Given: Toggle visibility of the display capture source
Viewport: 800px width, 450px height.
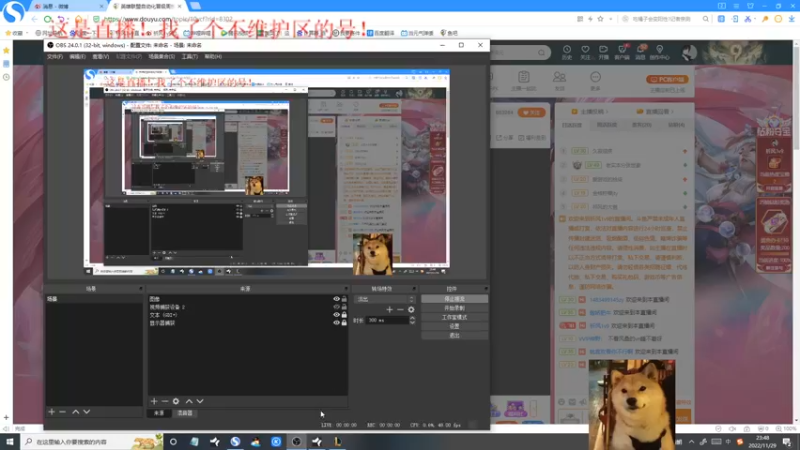Looking at the screenshot, I should coord(336,323).
